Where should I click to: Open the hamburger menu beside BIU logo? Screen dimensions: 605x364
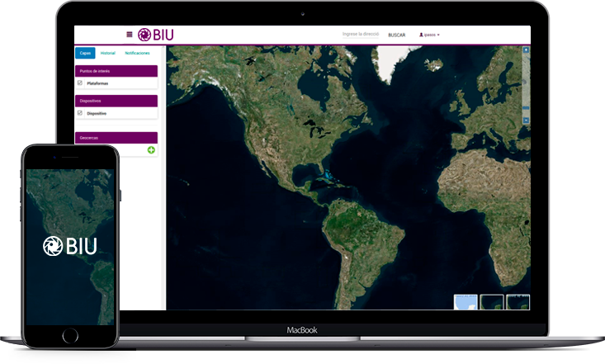pyautogui.click(x=129, y=35)
